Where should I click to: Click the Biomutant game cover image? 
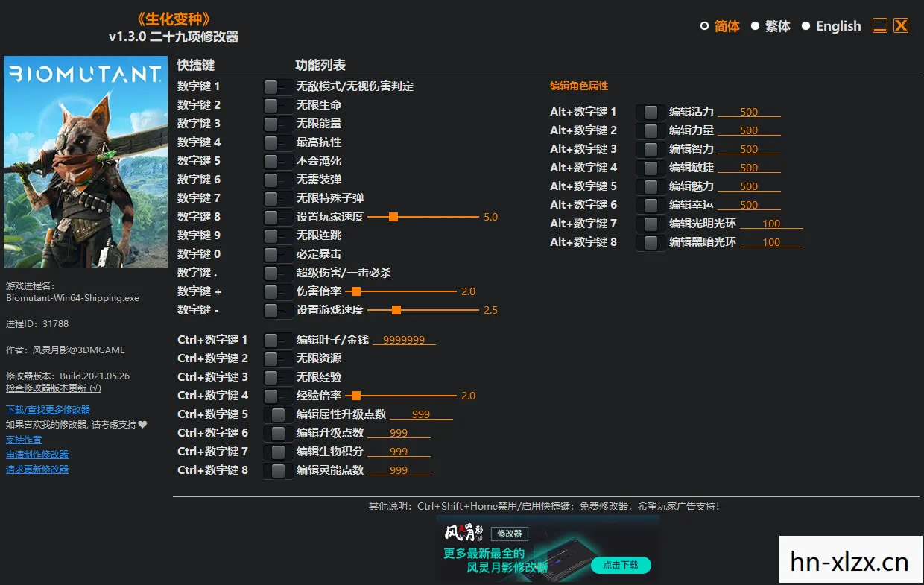(86, 162)
